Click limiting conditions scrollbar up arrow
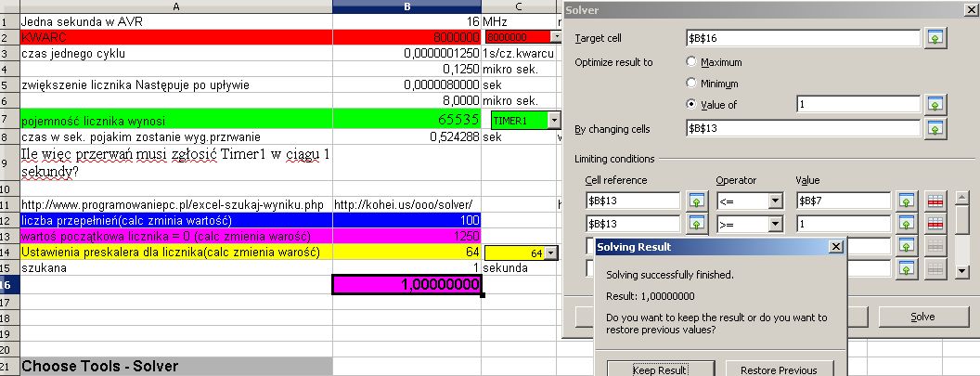 [x=963, y=198]
